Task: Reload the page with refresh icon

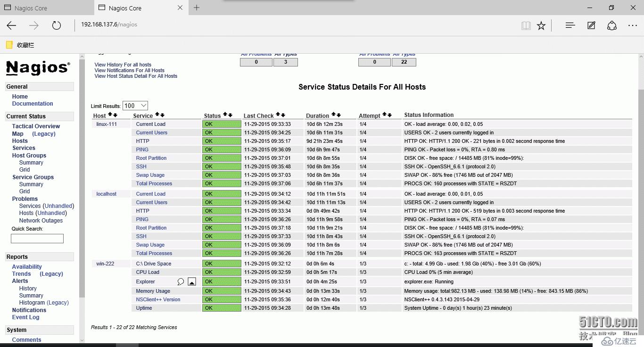Action: 57,25
